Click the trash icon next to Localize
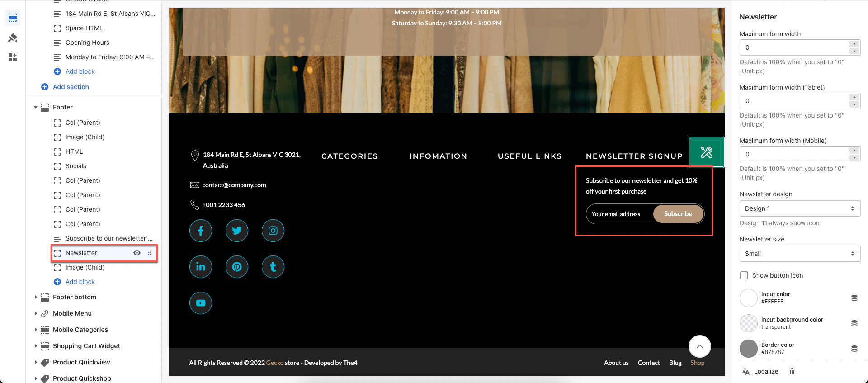The height and width of the screenshot is (383, 868). [x=792, y=371]
